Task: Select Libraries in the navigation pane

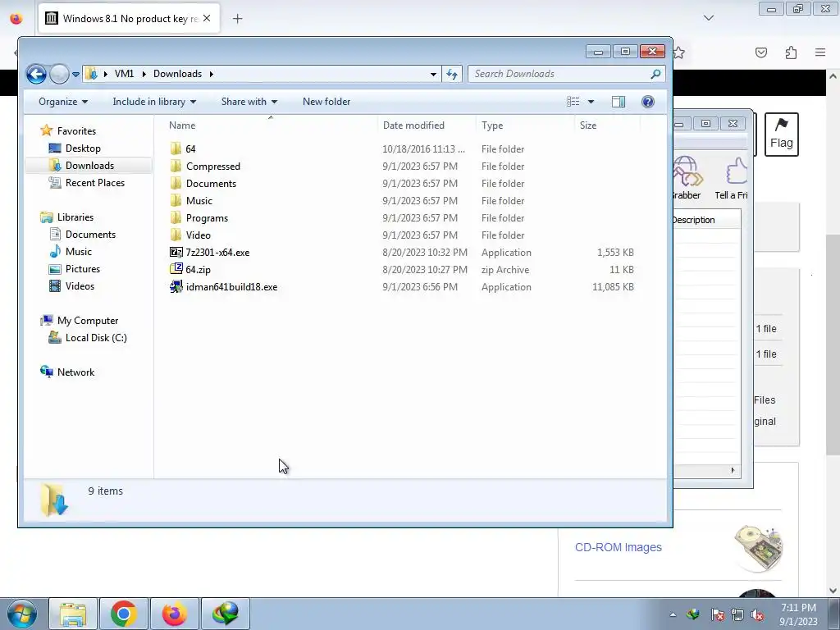Action: [x=75, y=217]
